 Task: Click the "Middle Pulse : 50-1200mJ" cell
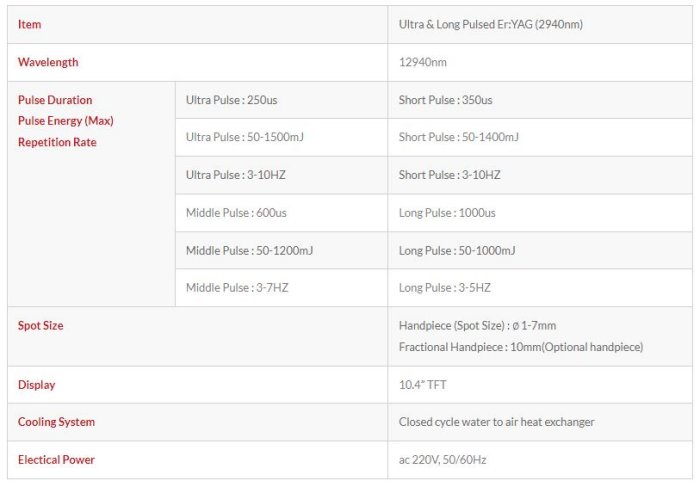(x=249, y=250)
